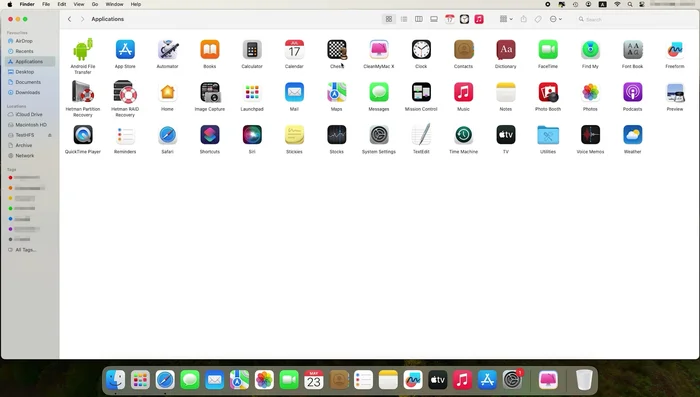Switch to gallery view in toolbar
The width and height of the screenshot is (700, 397).
434,19
